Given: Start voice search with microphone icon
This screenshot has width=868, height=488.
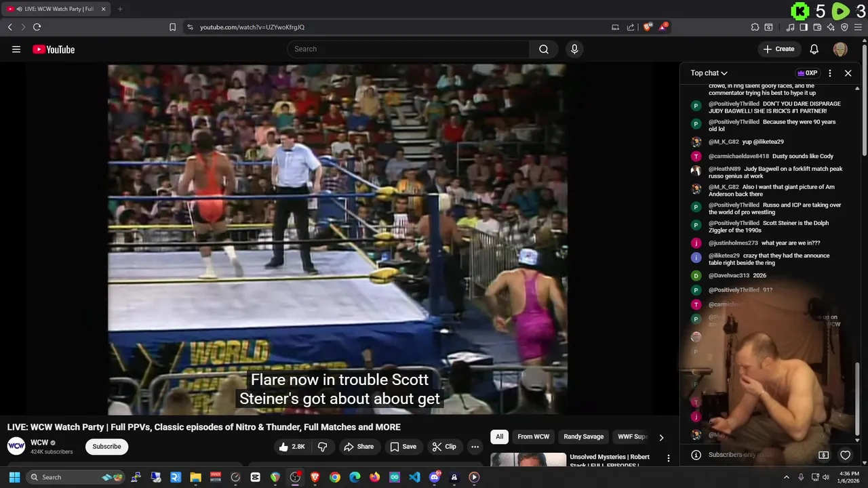Looking at the screenshot, I should (x=574, y=49).
